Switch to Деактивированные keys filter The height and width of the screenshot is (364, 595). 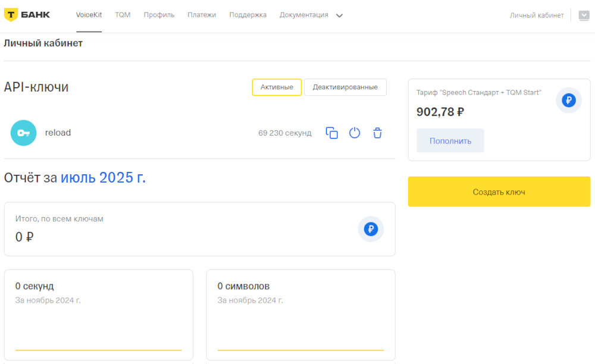(345, 87)
